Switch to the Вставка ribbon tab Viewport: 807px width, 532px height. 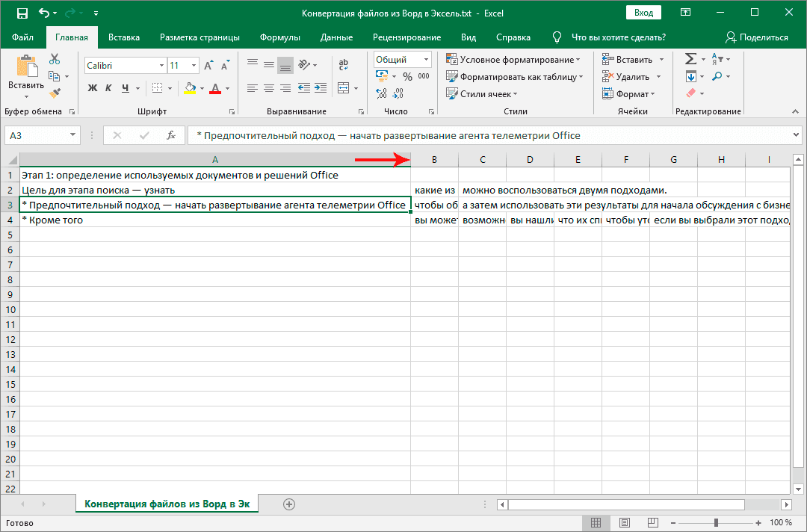(123, 37)
